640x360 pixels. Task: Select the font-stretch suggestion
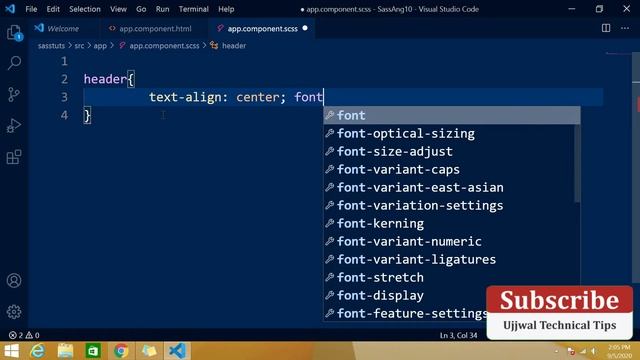(x=449, y=277)
